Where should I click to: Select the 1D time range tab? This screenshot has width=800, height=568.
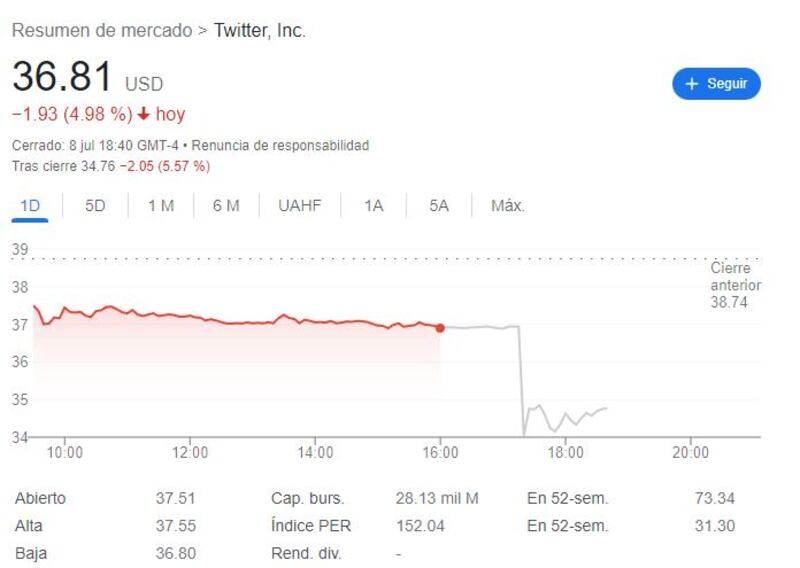pos(30,206)
